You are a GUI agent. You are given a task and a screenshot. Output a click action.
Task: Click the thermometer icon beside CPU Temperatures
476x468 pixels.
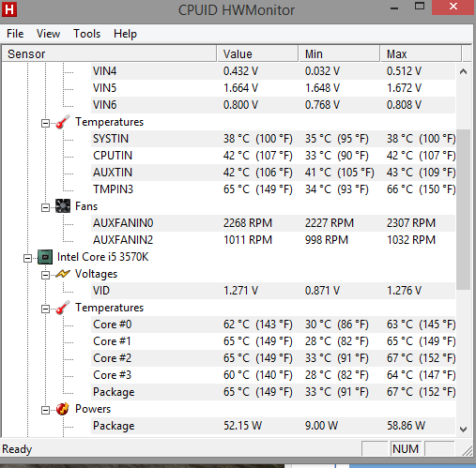(63, 308)
